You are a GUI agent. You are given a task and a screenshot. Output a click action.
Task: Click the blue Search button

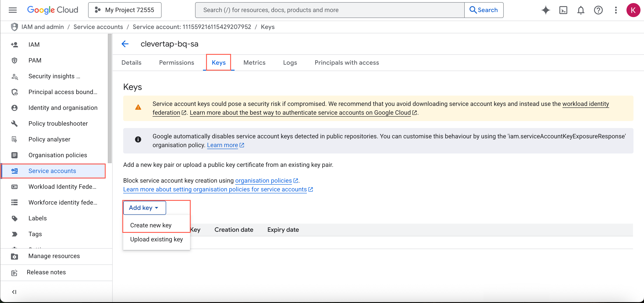[x=484, y=10]
